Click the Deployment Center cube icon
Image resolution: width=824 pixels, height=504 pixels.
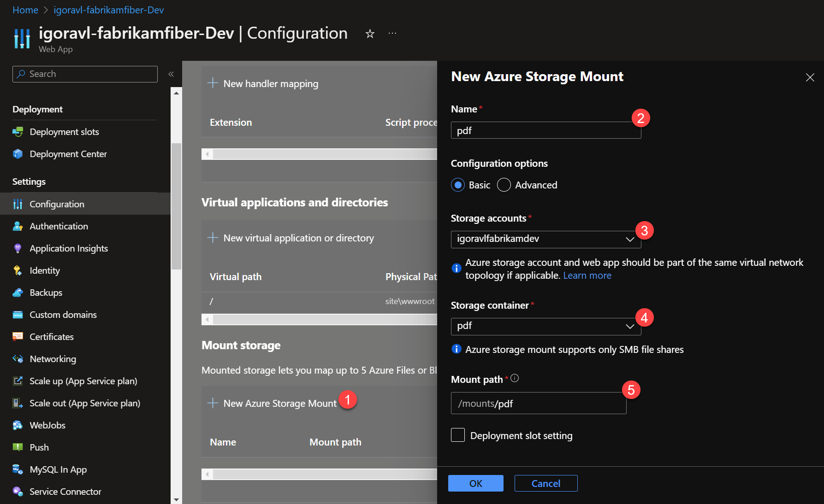point(18,154)
